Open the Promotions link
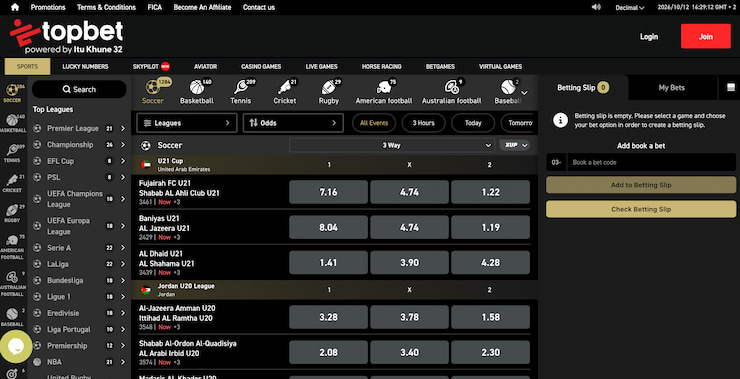Viewport: 740px width, 379px height. (x=48, y=7)
